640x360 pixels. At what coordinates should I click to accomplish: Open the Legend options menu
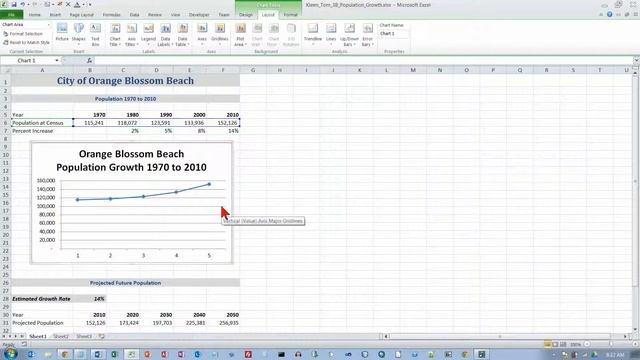tap(149, 34)
